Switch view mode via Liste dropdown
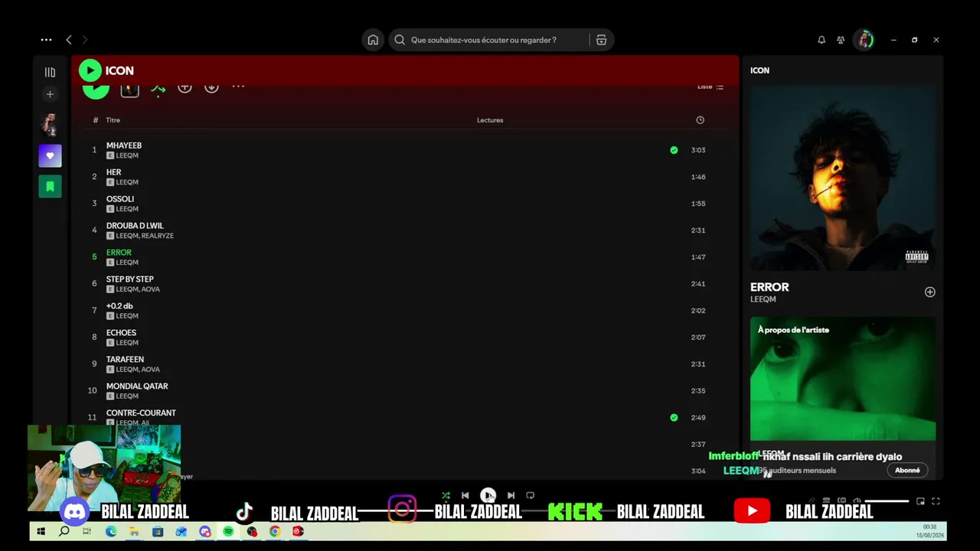The image size is (980, 551). 710,87
